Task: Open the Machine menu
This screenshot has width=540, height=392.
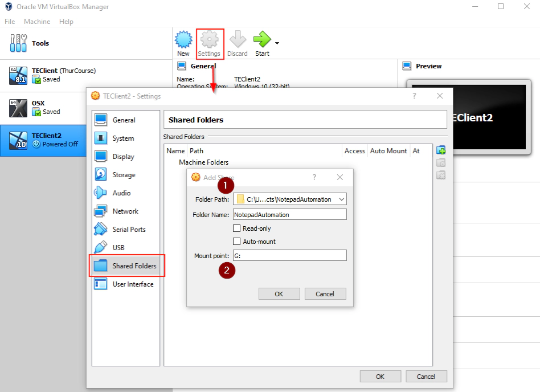Action: pos(37,22)
